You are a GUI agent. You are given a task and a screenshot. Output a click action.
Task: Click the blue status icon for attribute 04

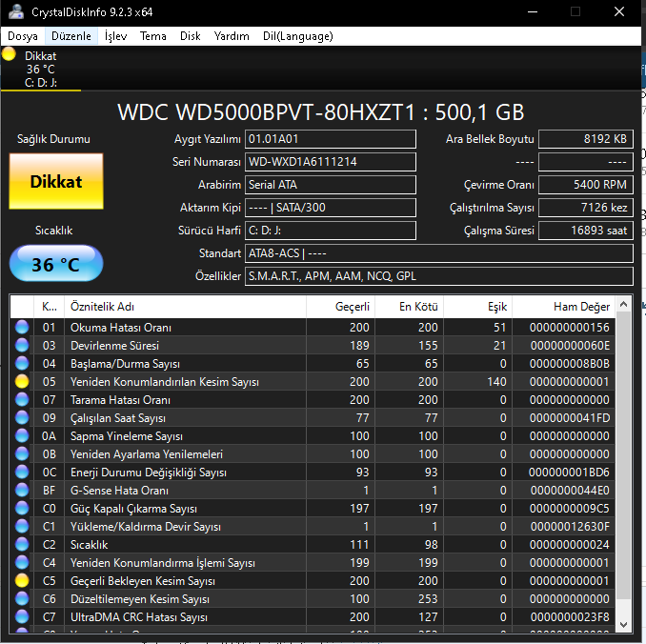coord(22,364)
